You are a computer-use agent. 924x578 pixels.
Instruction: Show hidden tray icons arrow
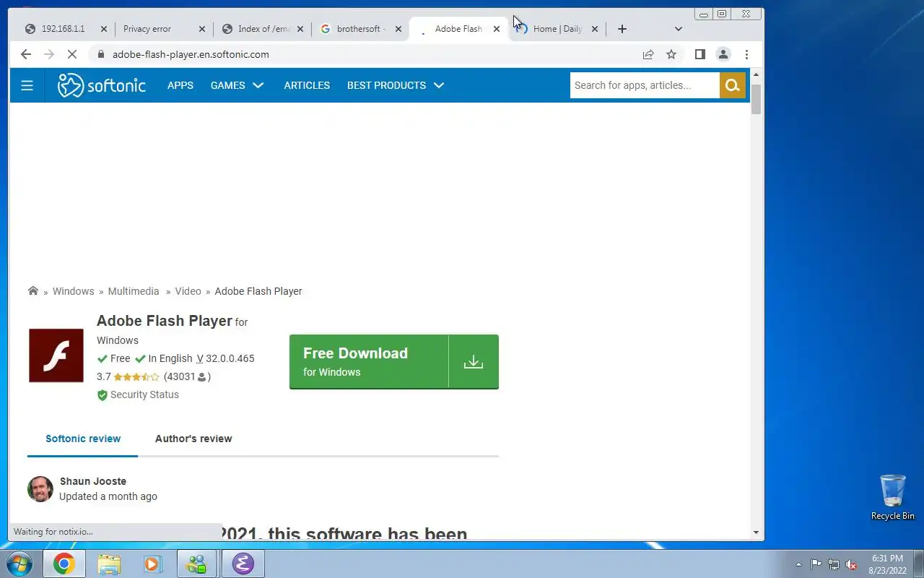coord(798,564)
